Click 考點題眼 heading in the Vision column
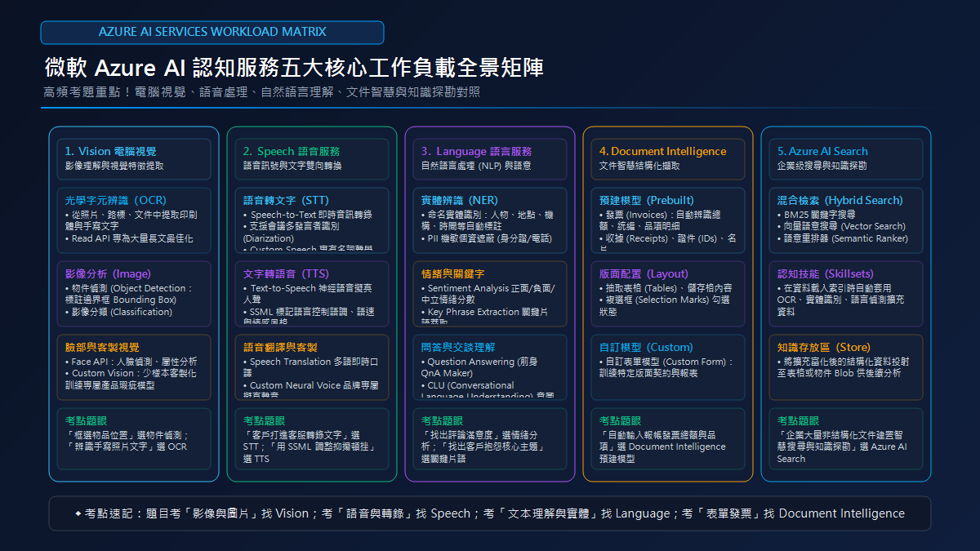The height and width of the screenshot is (551, 980). pyautogui.click(x=83, y=420)
